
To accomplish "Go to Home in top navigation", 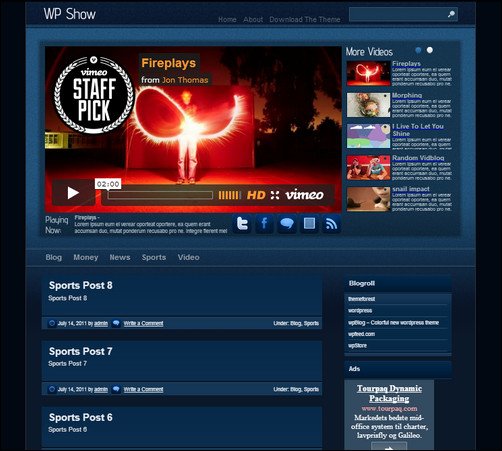I will 227,20.
